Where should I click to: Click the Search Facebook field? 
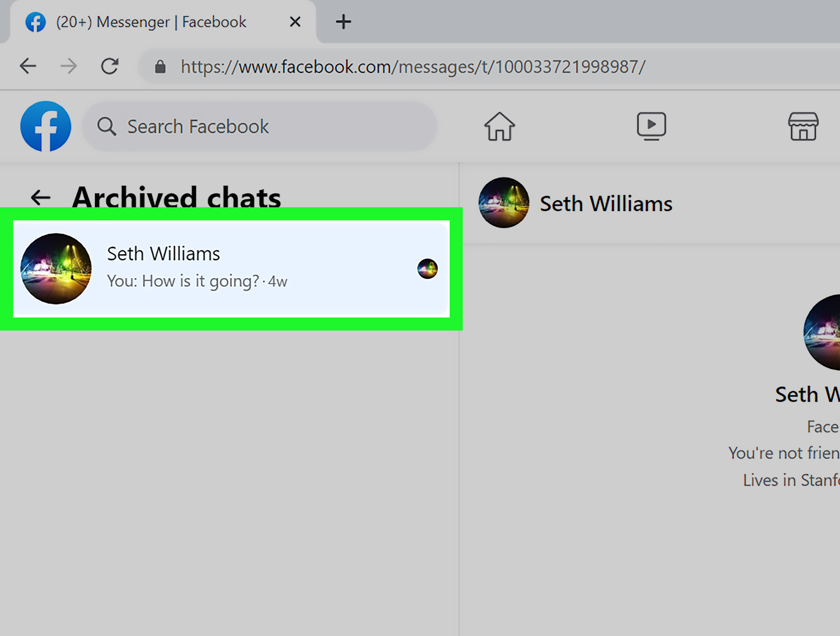click(260, 126)
